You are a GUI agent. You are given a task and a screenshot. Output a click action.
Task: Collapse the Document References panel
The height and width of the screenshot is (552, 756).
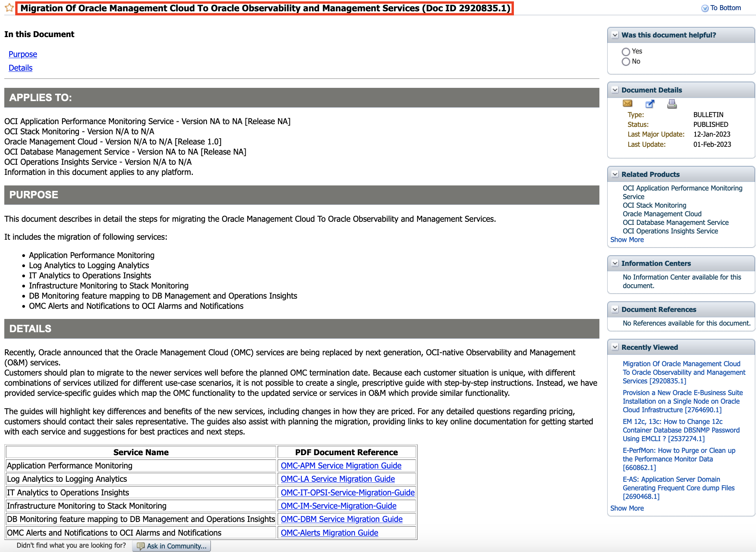coord(615,310)
